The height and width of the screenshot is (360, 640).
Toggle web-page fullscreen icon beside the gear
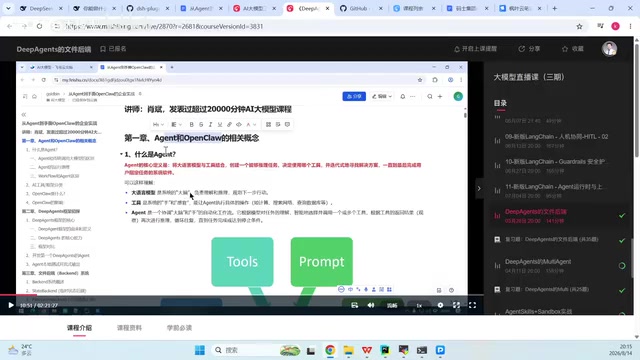point(456,305)
